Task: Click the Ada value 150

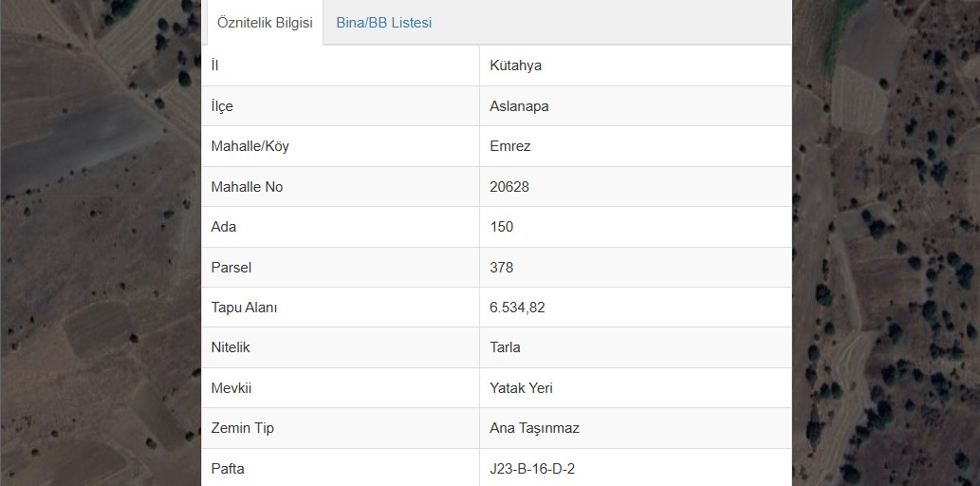Action: tap(502, 227)
